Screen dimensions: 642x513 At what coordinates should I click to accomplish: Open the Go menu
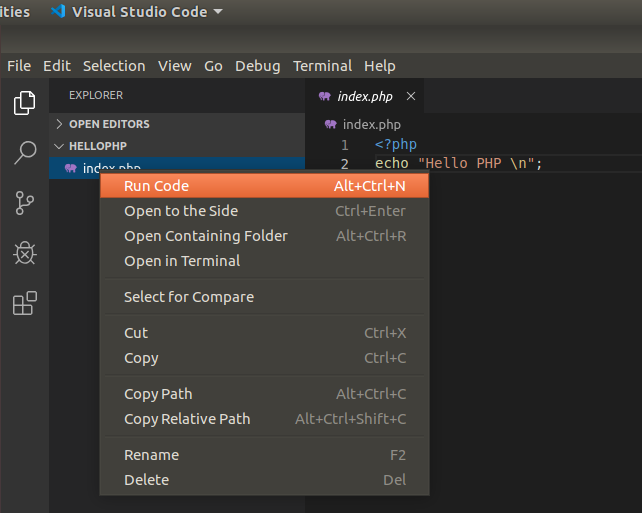tap(213, 66)
